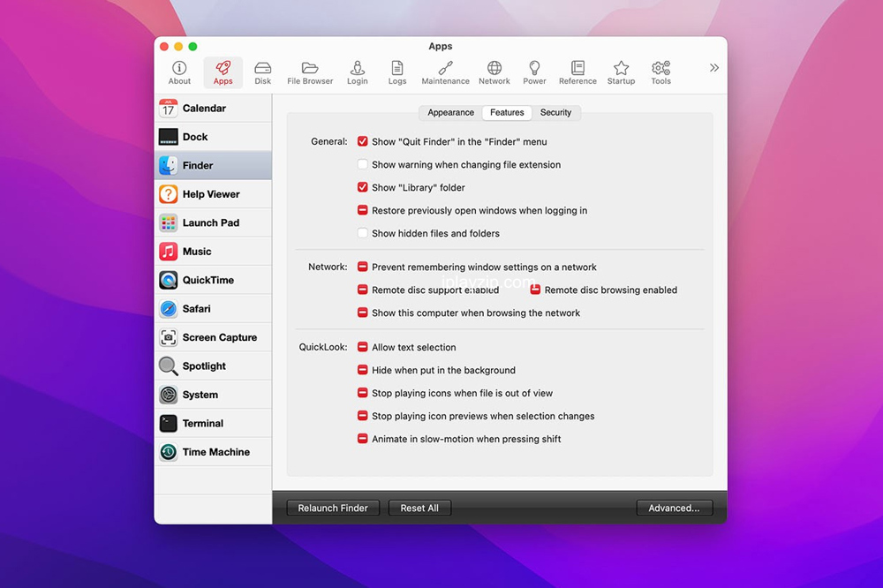The width and height of the screenshot is (883, 588).
Task: Open the Disk toolbar section
Action: click(263, 72)
